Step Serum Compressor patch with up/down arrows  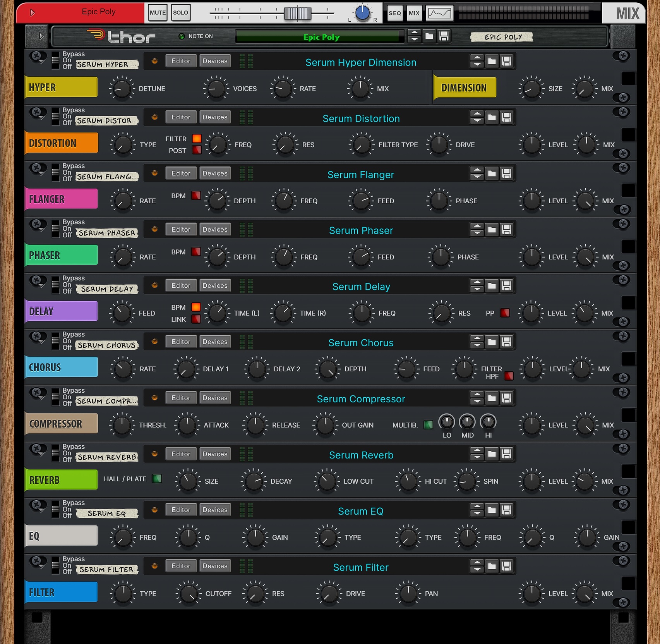point(477,398)
